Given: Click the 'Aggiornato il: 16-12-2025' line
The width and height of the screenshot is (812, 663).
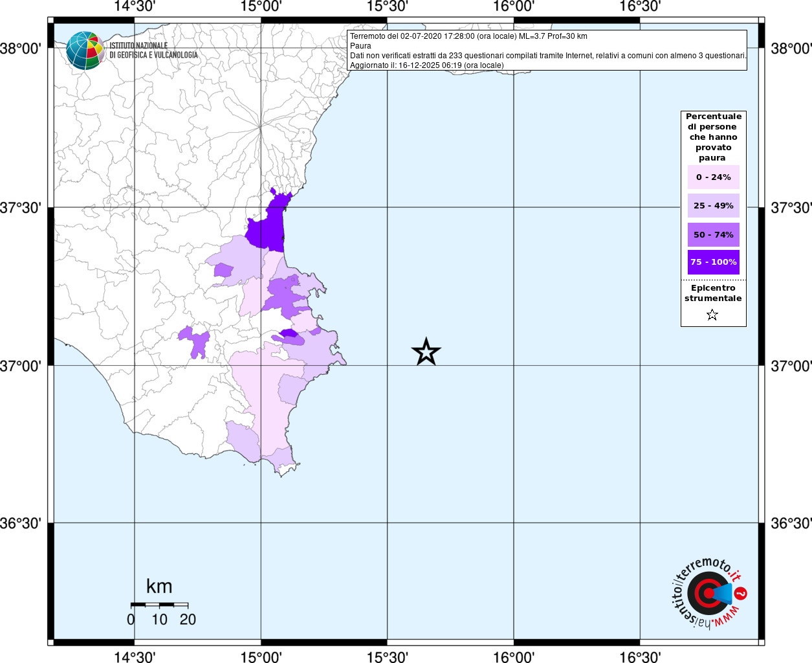Looking at the screenshot, I should click(x=426, y=65).
